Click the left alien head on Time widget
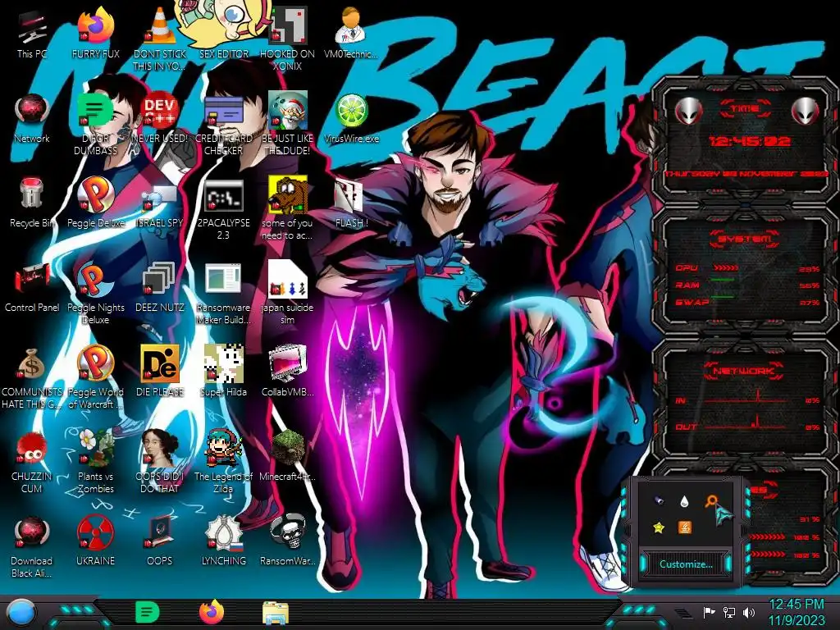The width and height of the screenshot is (840, 630). pyautogui.click(x=688, y=112)
